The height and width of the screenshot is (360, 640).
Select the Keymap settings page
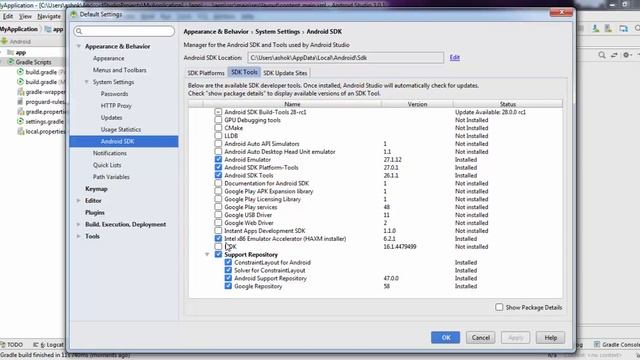tap(96, 189)
